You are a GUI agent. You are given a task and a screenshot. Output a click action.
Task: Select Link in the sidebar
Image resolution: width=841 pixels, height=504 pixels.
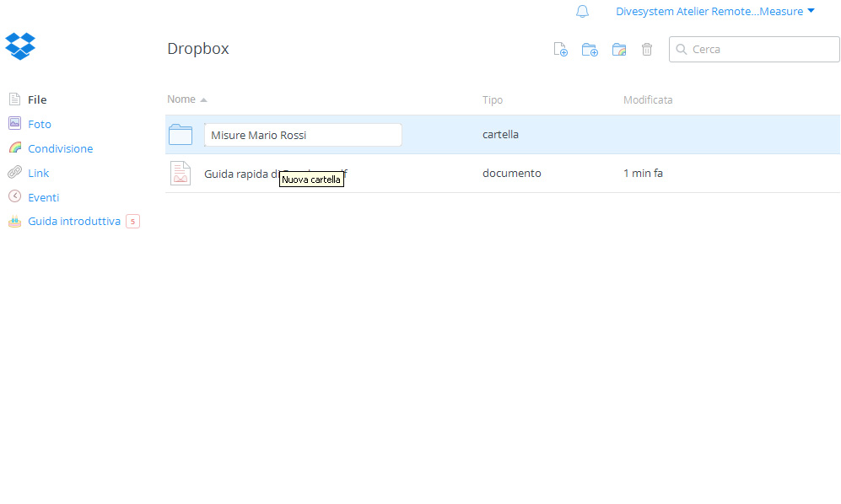point(38,173)
